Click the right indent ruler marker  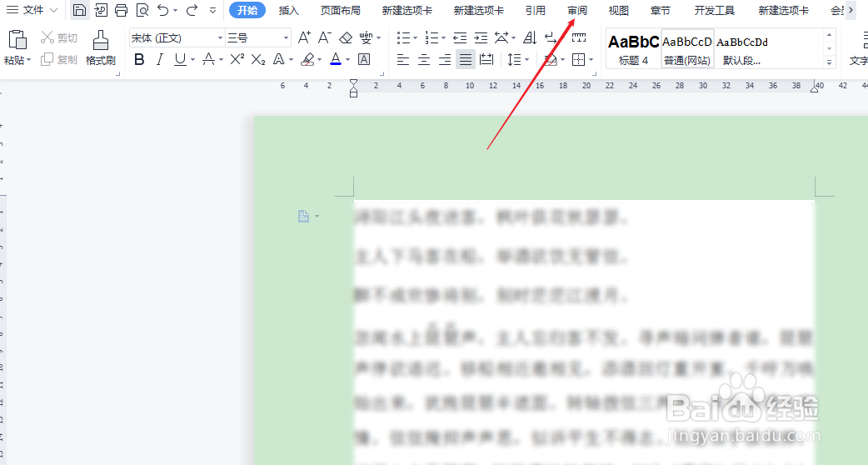[815, 87]
